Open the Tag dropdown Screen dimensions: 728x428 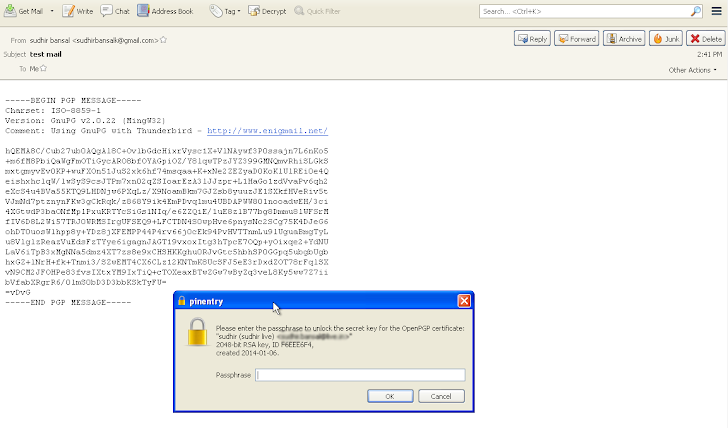click(225, 11)
